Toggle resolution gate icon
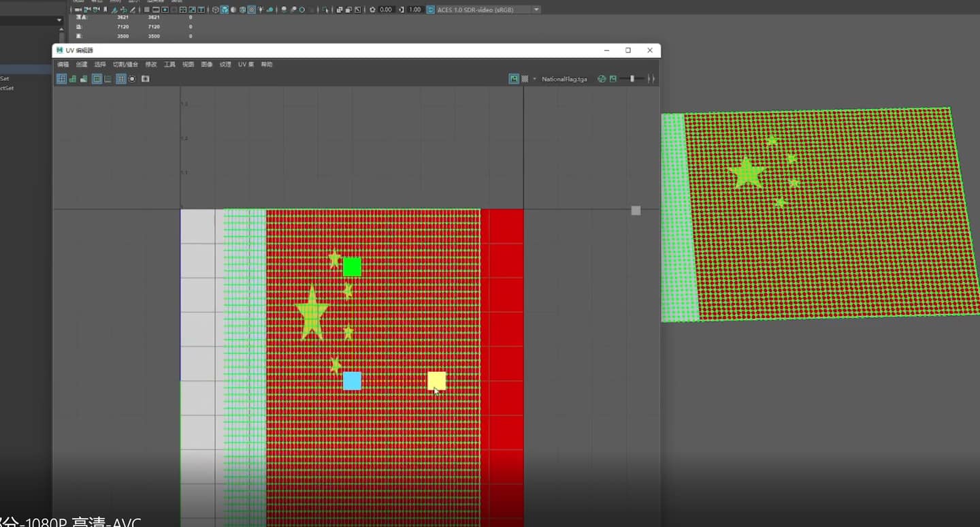Screen dimensions: 980x527 (x=165, y=10)
